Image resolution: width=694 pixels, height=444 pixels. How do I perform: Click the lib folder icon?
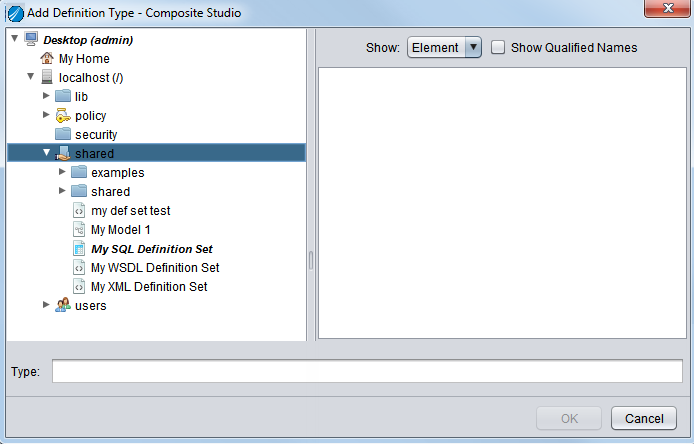[x=63, y=97]
